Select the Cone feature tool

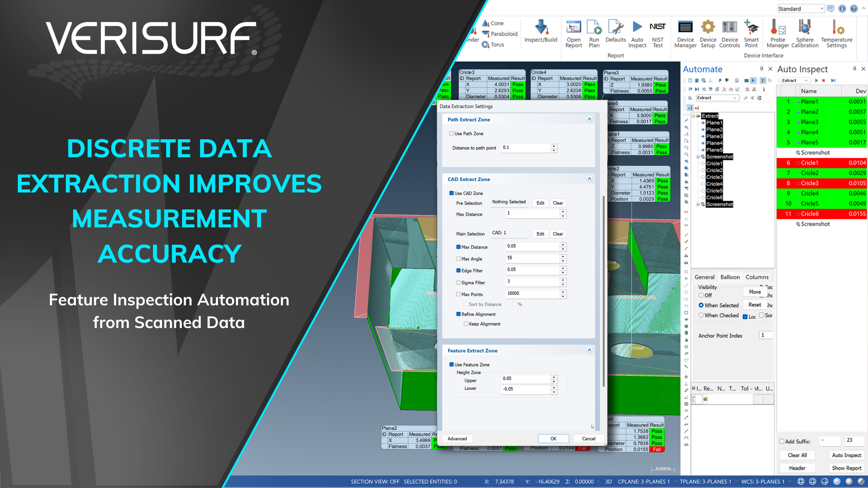(x=493, y=23)
